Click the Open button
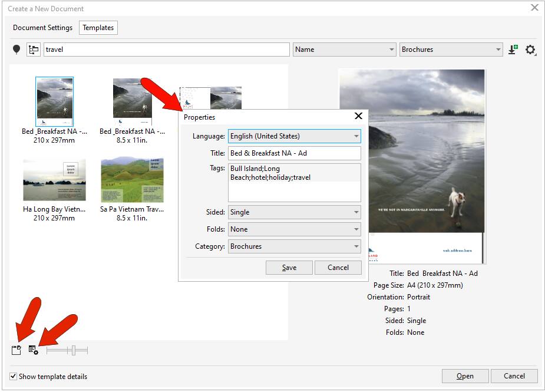The width and height of the screenshot is (545, 392). point(464,375)
